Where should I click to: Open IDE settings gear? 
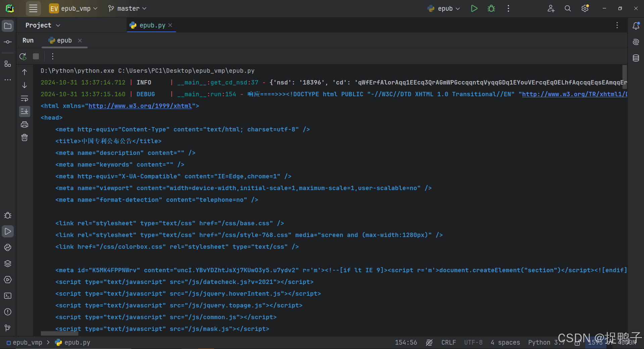[585, 8]
